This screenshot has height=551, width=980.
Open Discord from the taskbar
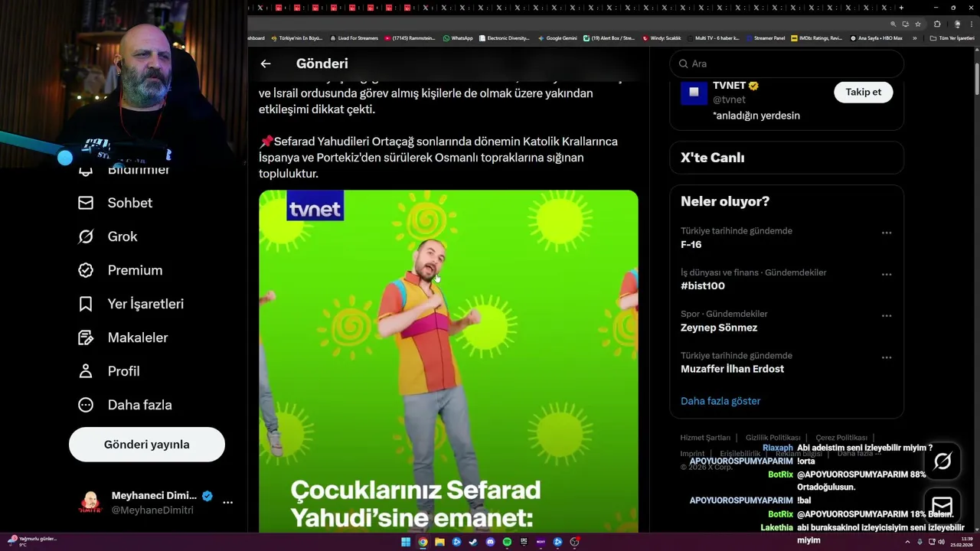(x=490, y=542)
